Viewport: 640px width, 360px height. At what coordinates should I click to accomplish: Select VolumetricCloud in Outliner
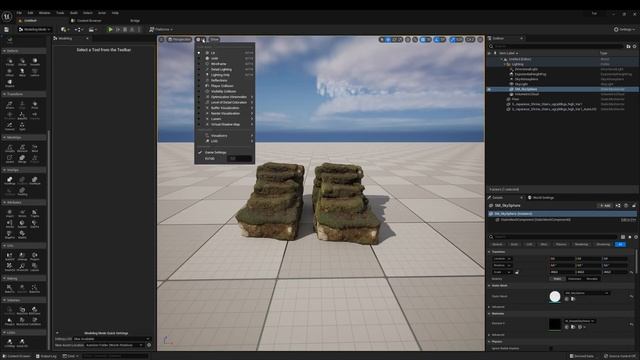click(527, 94)
